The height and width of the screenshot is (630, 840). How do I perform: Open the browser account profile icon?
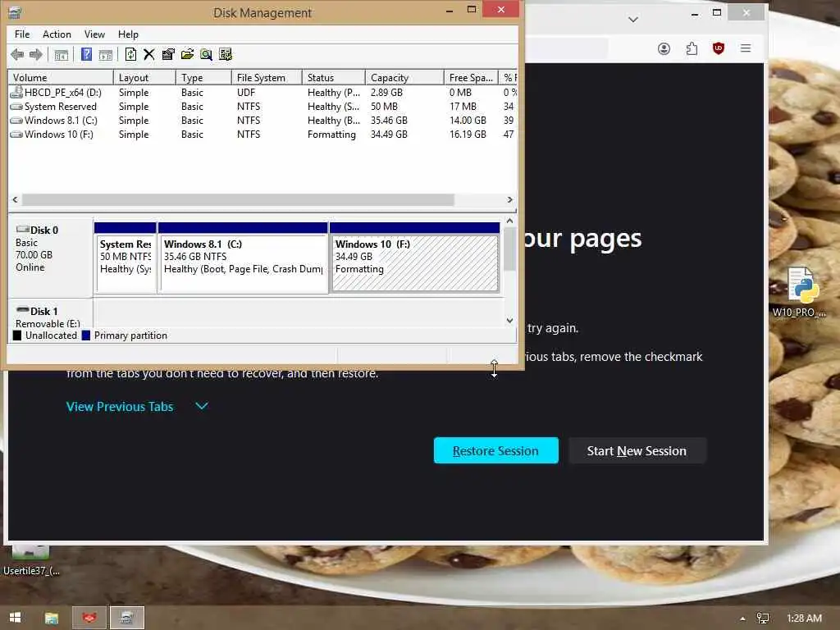pyautogui.click(x=664, y=48)
